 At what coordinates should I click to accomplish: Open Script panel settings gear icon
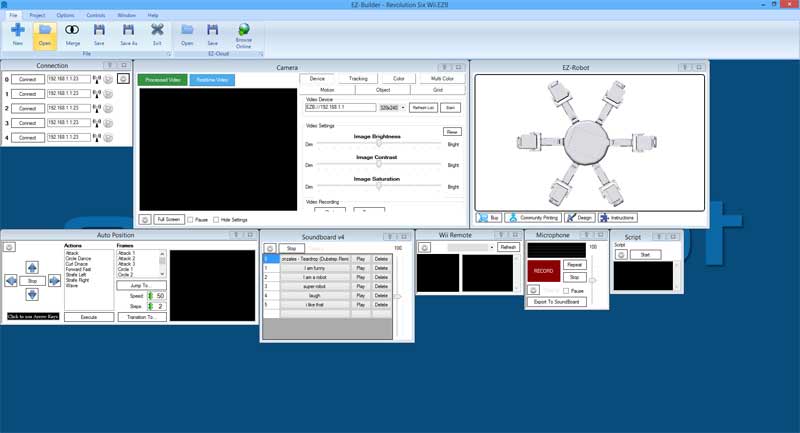(621, 254)
